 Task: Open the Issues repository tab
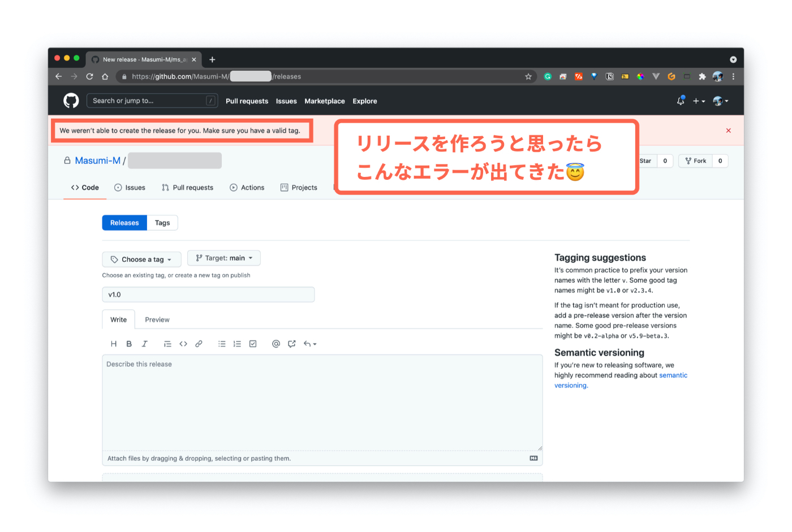click(130, 188)
